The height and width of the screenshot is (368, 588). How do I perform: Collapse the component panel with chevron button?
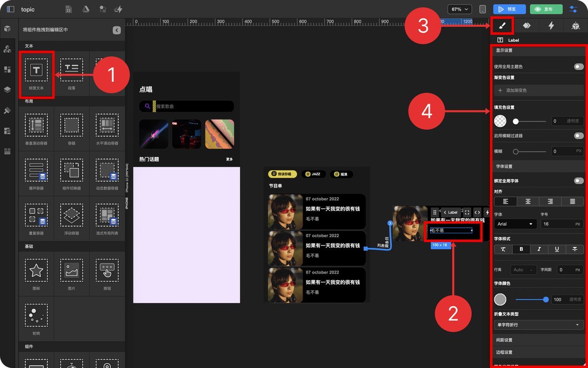[117, 30]
